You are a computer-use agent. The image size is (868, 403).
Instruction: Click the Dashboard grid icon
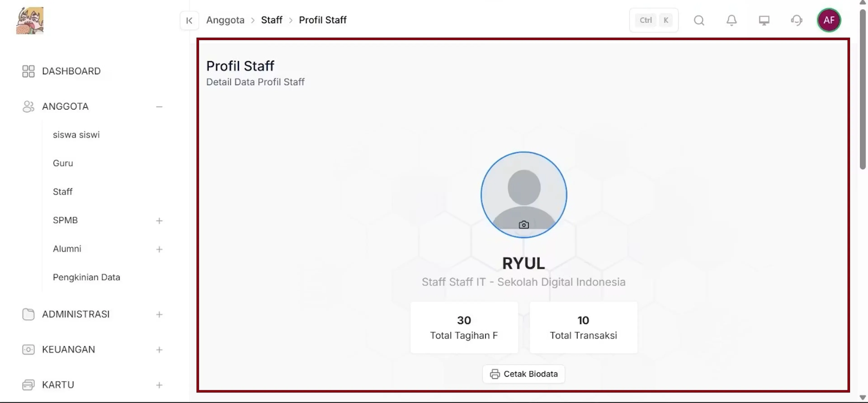click(x=28, y=71)
